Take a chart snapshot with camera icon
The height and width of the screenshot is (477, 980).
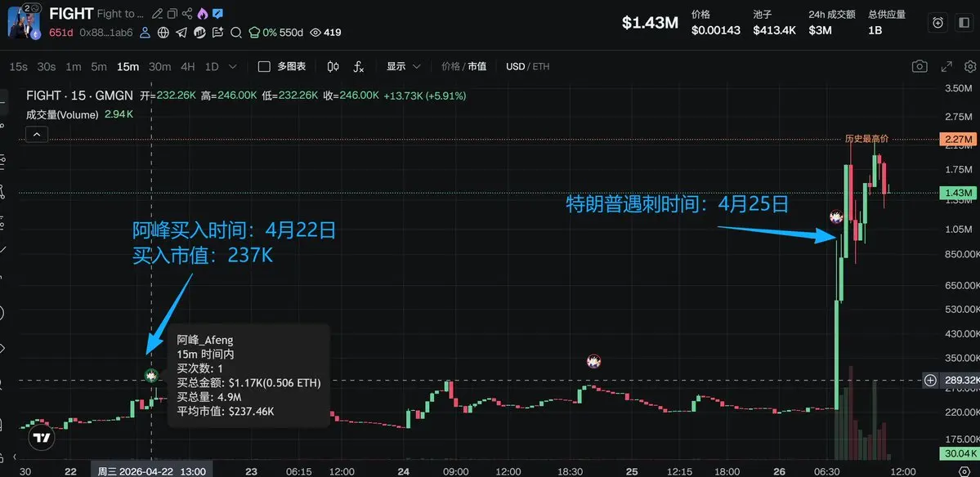[x=920, y=66]
